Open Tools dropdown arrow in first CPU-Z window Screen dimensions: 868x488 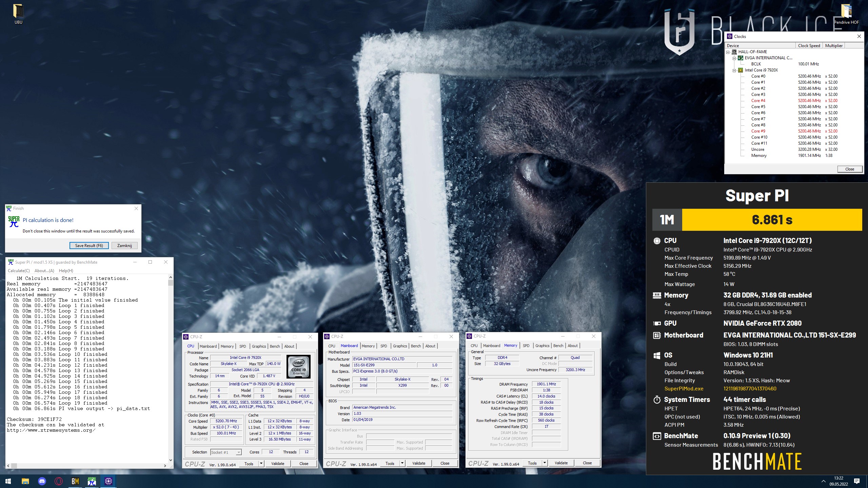261,464
